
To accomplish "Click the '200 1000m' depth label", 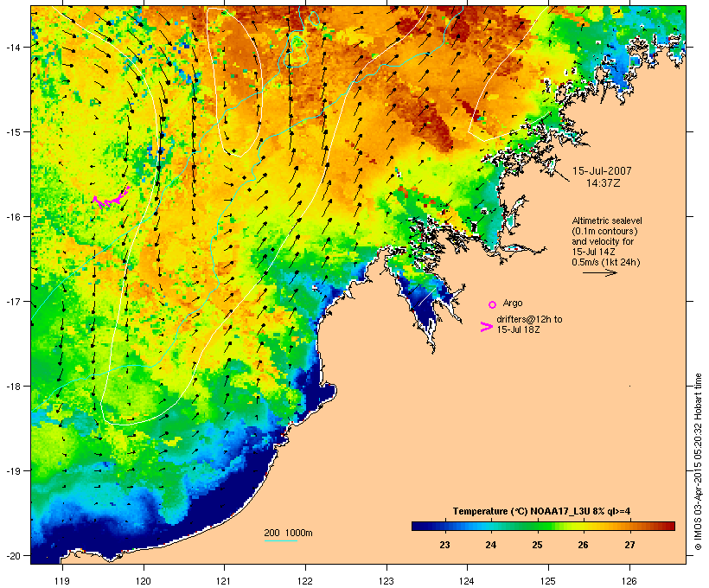I will pyautogui.click(x=288, y=533).
